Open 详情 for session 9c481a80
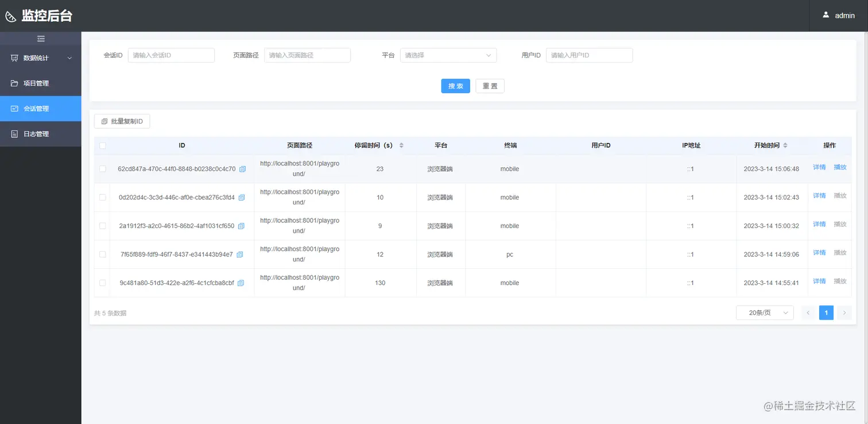 coord(819,281)
